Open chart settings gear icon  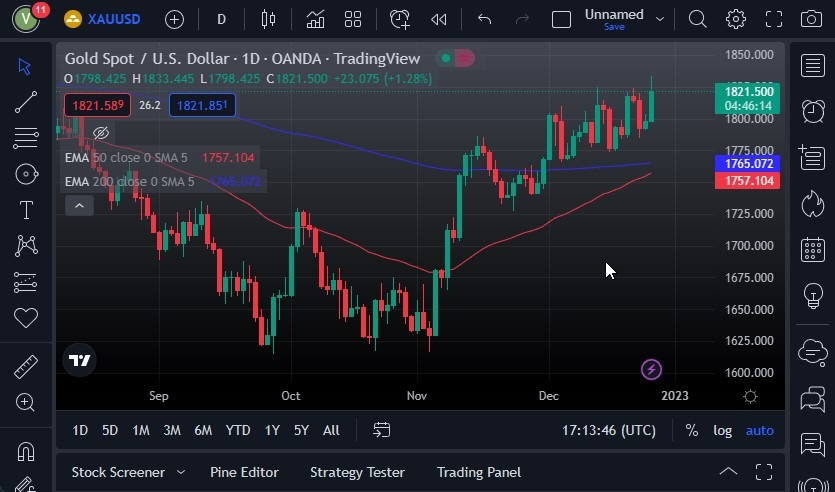point(736,19)
